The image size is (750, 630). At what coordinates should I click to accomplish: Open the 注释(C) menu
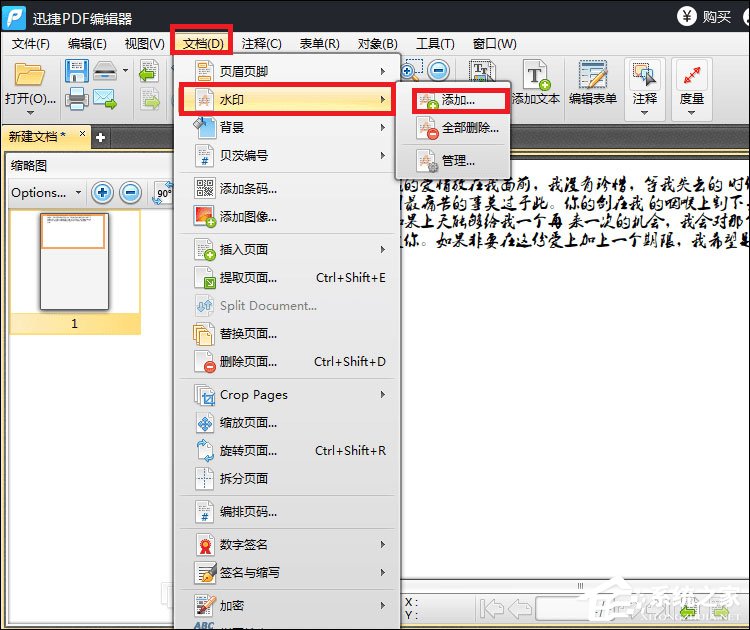coord(261,44)
